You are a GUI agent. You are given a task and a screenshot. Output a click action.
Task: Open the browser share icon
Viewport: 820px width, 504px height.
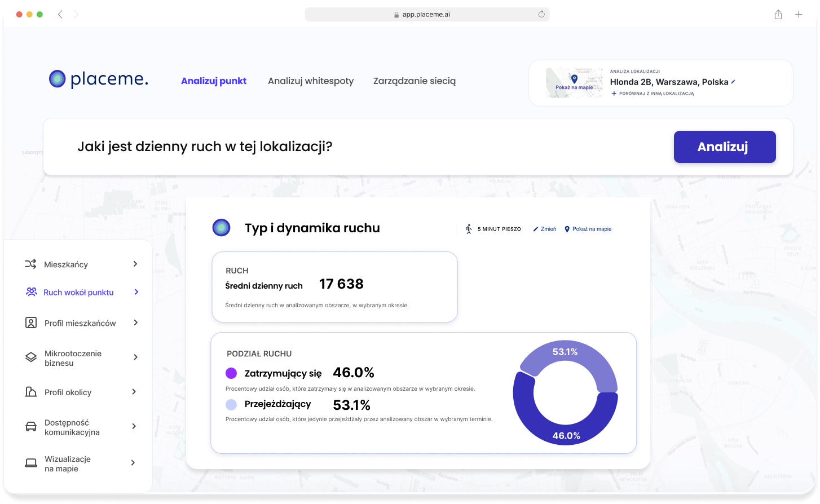pyautogui.click(x=778, y=14)
